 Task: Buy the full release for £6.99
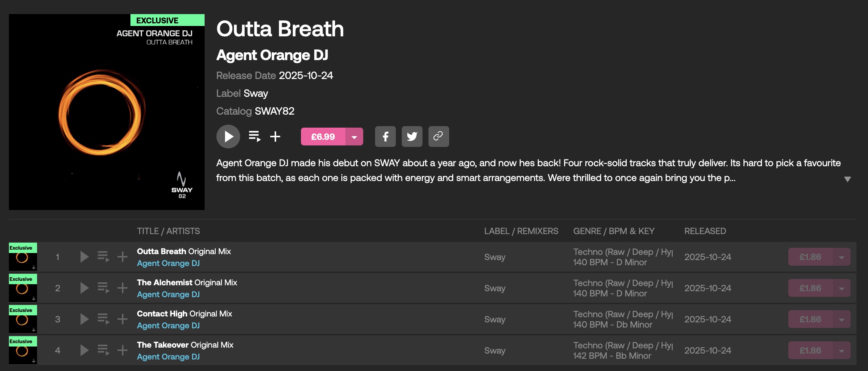pyautogui.click(x=323, y=137)
